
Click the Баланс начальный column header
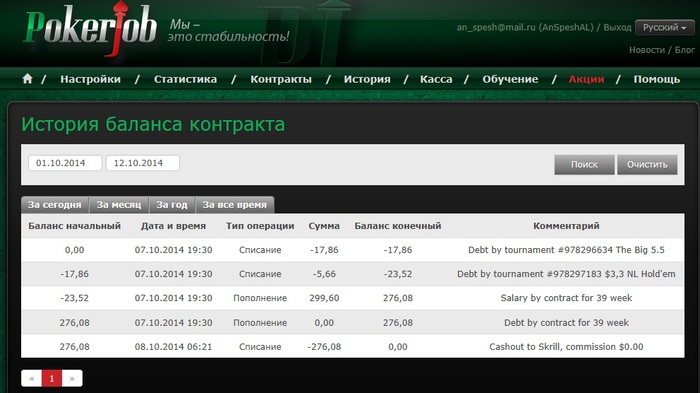tap(75, 226)
